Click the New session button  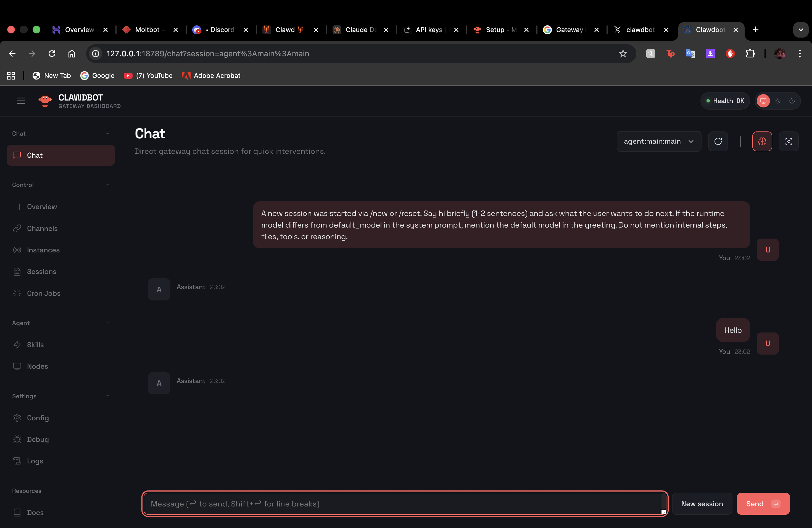[x=702, y=504]
